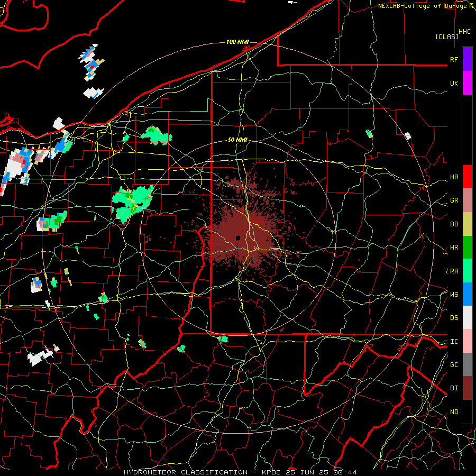Click the brown biological echo cluster near radar
476x476 pixels.
(x=243, y=234)
